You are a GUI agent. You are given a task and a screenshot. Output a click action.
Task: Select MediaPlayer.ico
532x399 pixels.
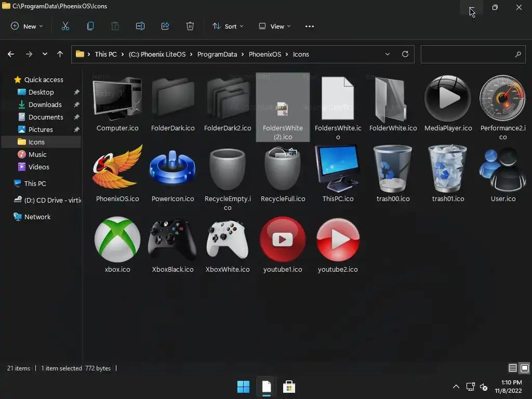click(448, 103)
